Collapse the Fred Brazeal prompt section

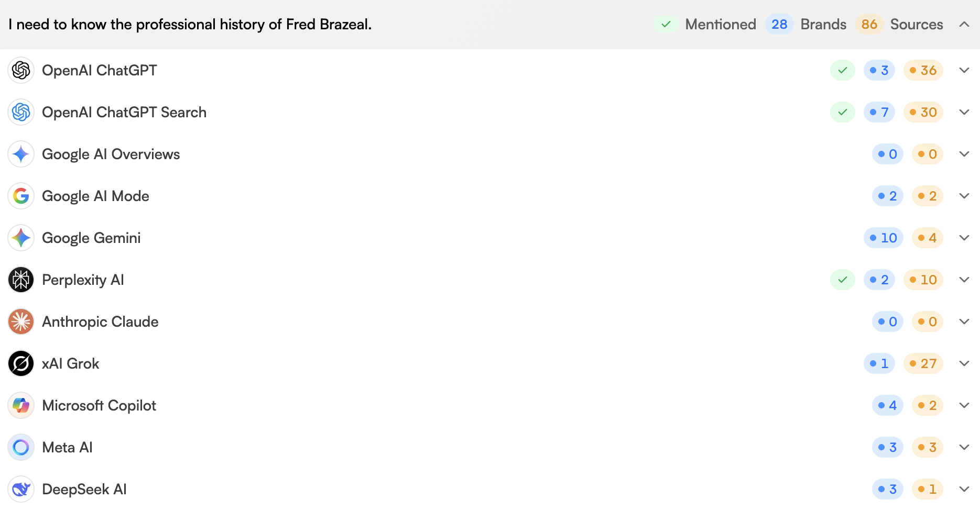click(964, 24)
